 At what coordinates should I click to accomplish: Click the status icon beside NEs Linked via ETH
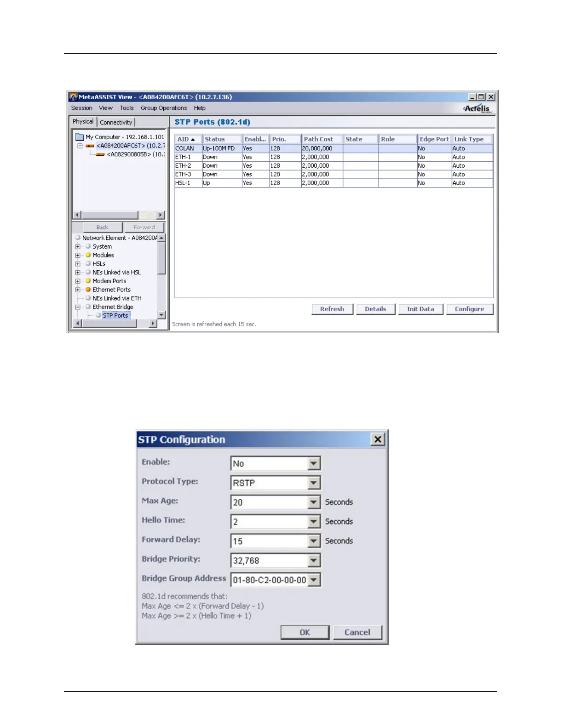click(x=88, y=298)
